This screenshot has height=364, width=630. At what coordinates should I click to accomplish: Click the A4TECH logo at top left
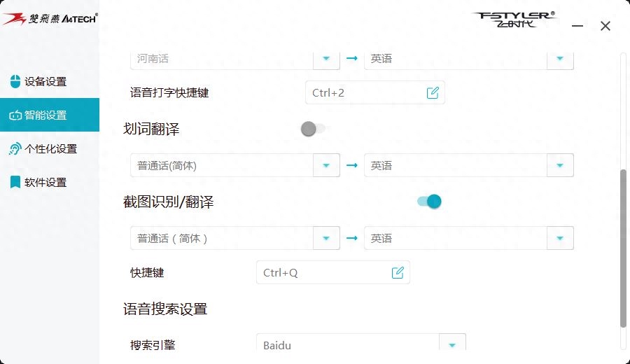pos(50,19)
